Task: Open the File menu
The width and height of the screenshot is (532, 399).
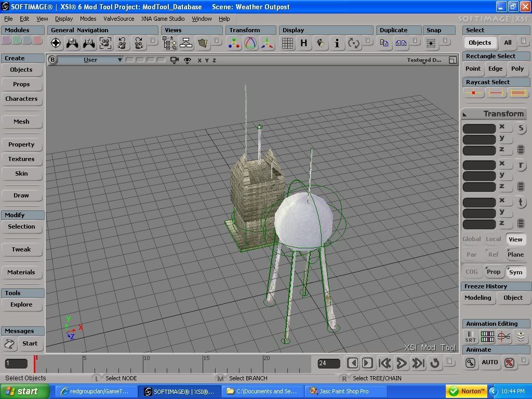Action: click(8, 19)
